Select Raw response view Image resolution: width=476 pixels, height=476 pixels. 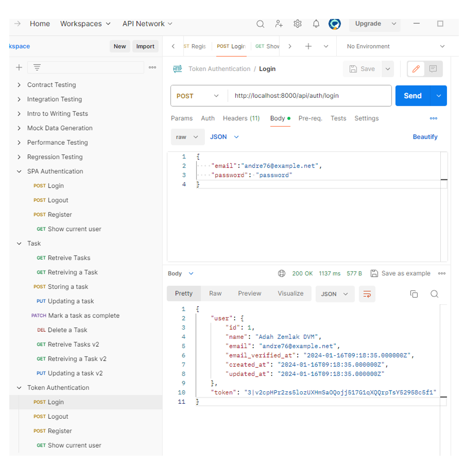click(215, 294)
